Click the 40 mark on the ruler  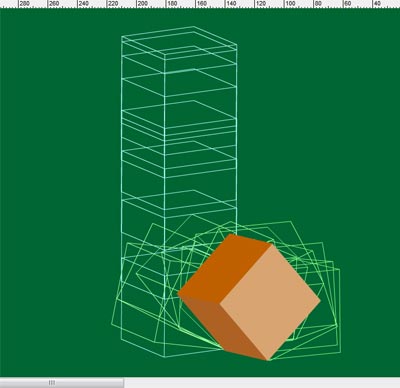pos(377,4)
